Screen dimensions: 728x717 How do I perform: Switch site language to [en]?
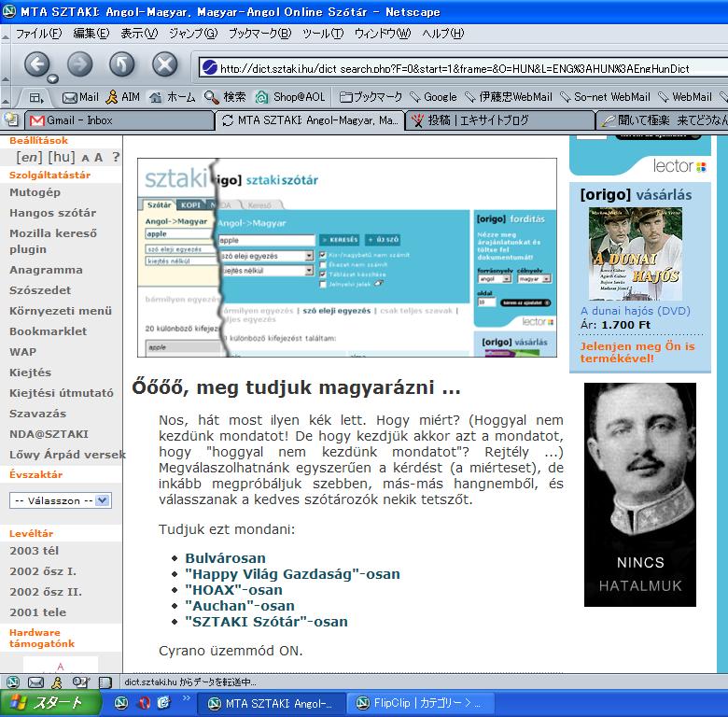pos(30,157)
